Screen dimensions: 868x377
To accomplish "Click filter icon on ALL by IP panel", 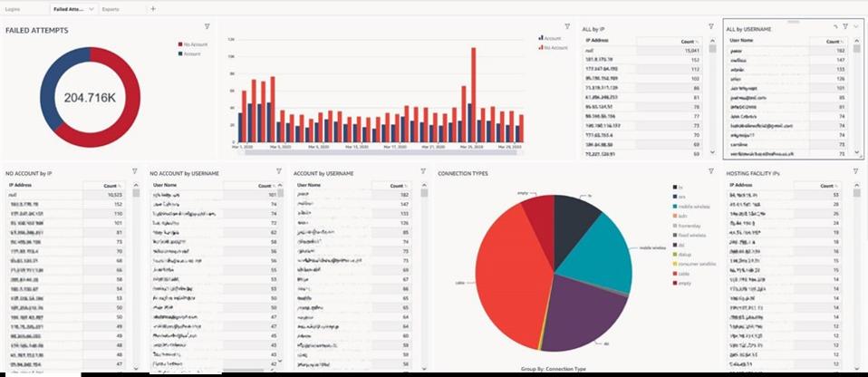I will [711, 26].
